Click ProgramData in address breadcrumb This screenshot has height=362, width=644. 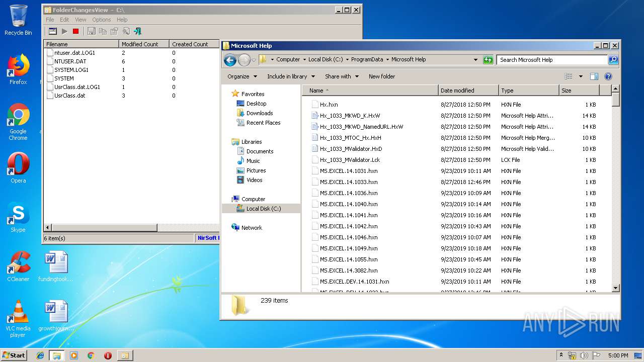[x=367, y=59]
